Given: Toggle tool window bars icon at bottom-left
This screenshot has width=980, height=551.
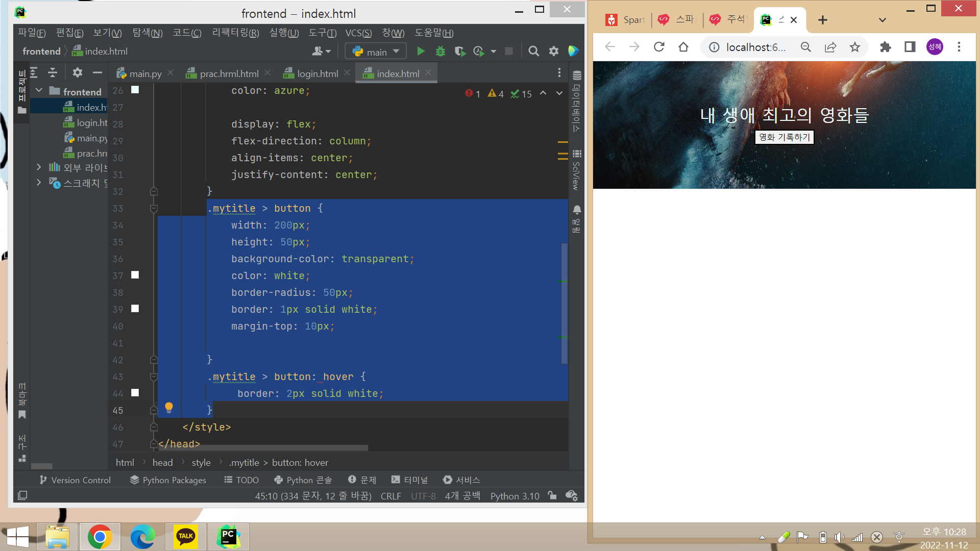Looking at the screenshot, I should (x=22, y=495).
